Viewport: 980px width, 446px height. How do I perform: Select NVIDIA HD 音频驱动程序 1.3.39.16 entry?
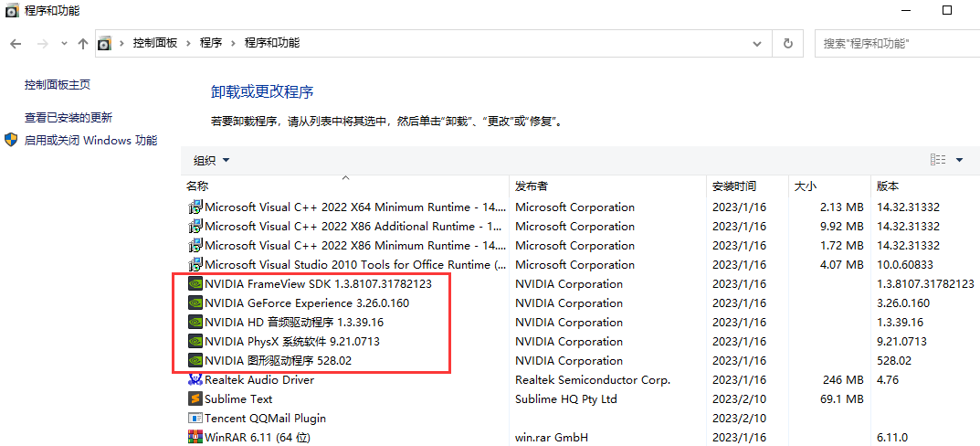click(x=294, y=323)
